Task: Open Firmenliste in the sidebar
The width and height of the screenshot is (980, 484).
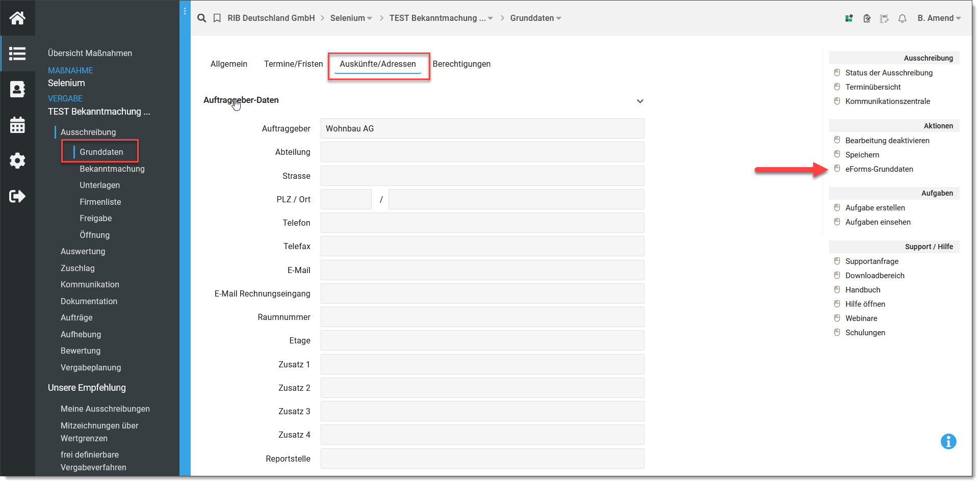Action: tap(100, 202)
